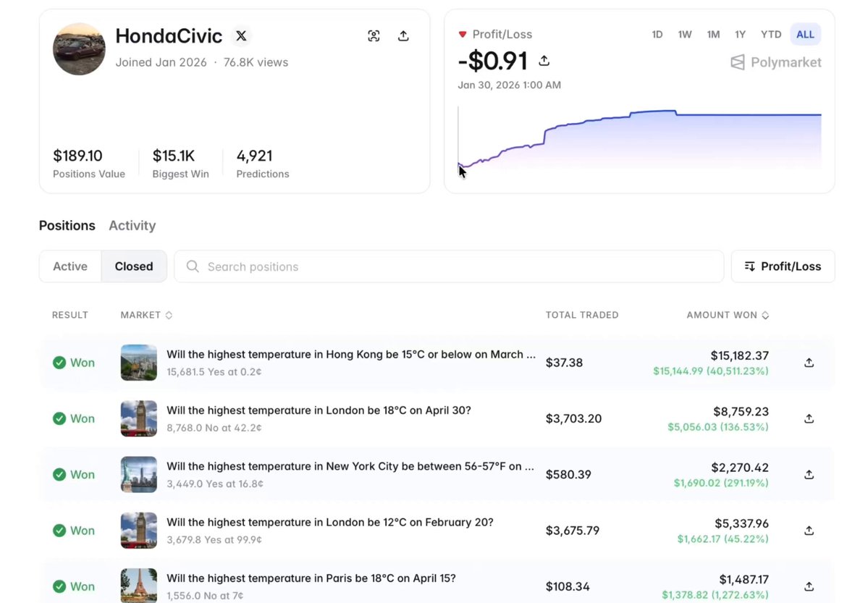Select the ALL chart range
This screenshot has height=603, width=868.
pos(805,34)
